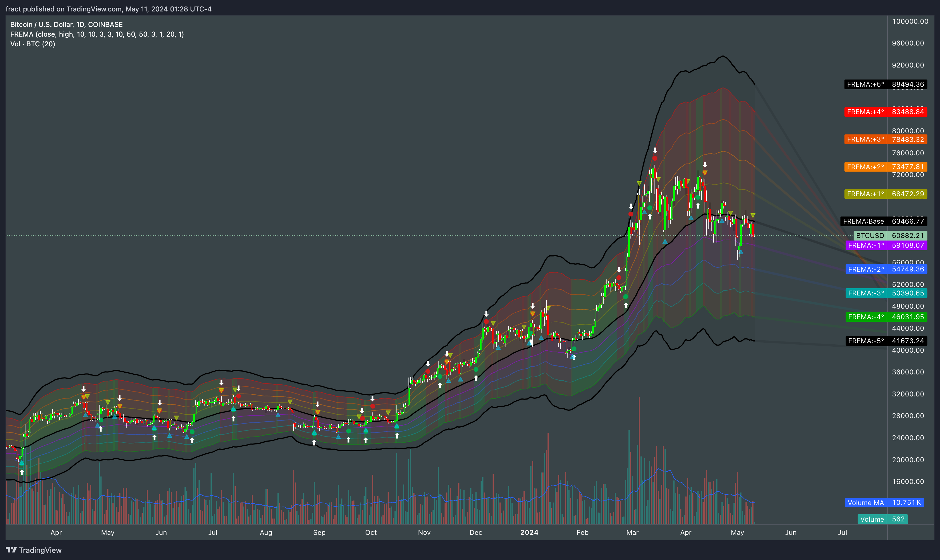Click the Jun label left of Jul 2023
940x560 pixels.
[161, 533]
